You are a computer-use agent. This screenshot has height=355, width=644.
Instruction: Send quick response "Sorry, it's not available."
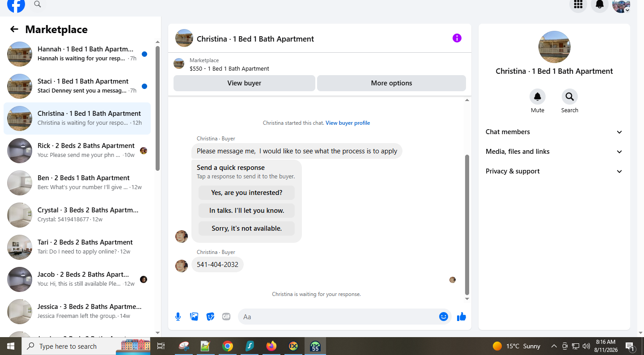coord(246,228)
